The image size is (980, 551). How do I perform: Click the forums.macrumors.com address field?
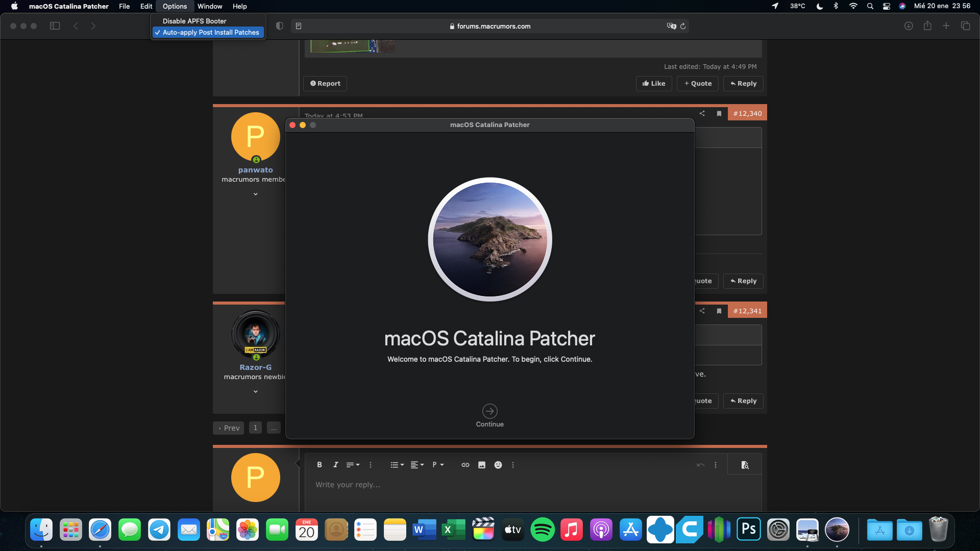click(489, 26)
